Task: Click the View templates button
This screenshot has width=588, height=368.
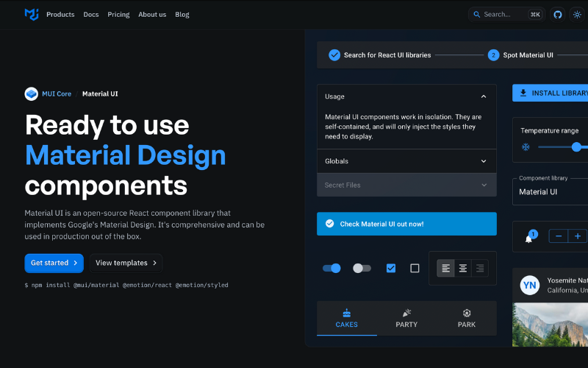Action: 126,263
